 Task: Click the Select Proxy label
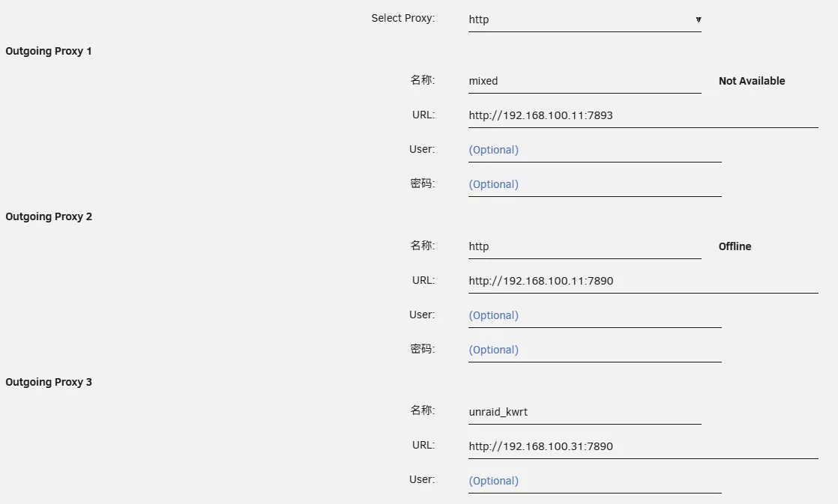pyautogui.click(x=403, y=18)
